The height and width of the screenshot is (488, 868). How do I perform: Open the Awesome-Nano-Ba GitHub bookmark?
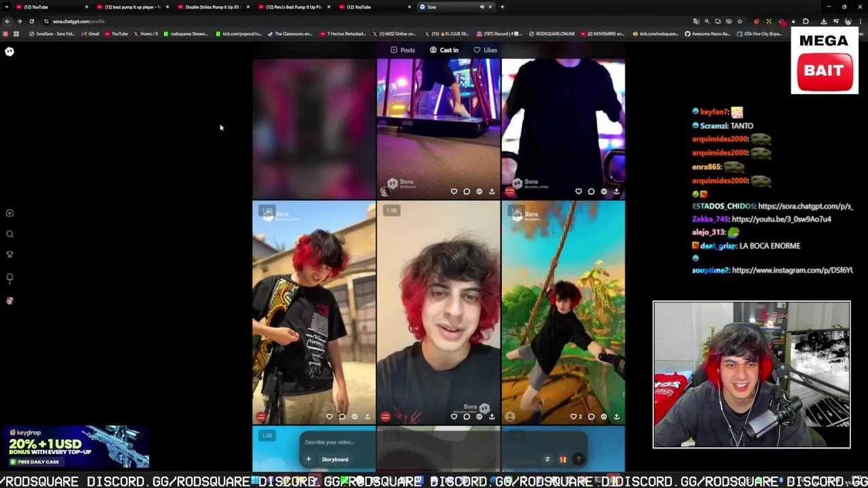709,34
